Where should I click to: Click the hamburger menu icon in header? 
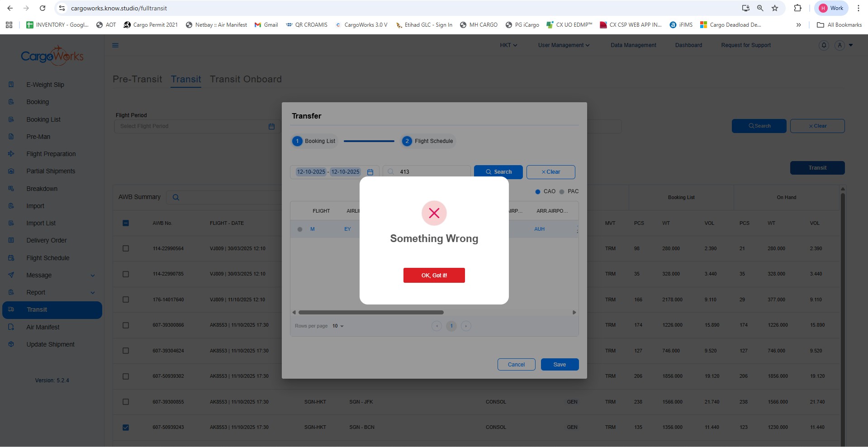click(115, 45)
